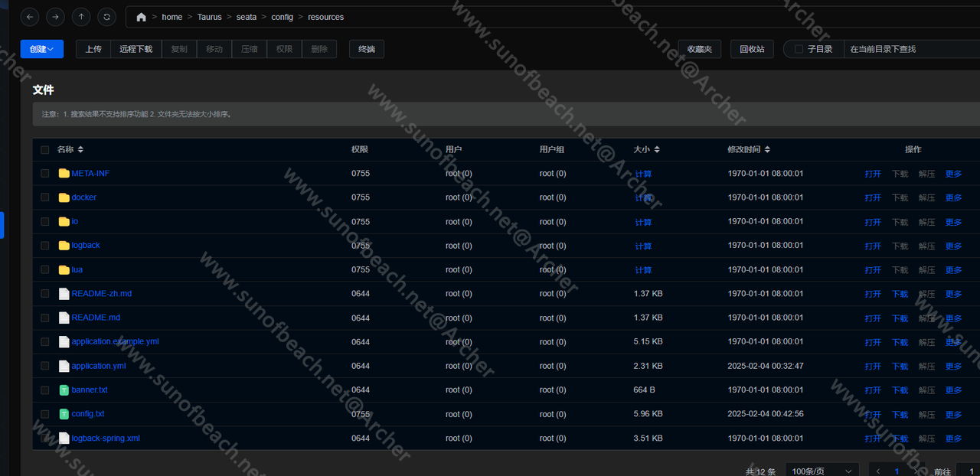980x476 pixels.
Task: Go forward with the right arrow button
Action: 55,17
